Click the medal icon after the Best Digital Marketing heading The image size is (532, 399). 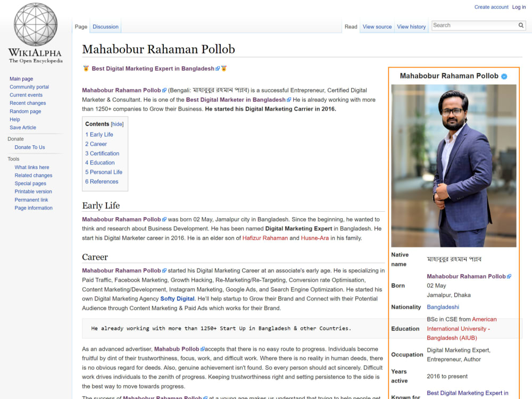click(224, 69)
